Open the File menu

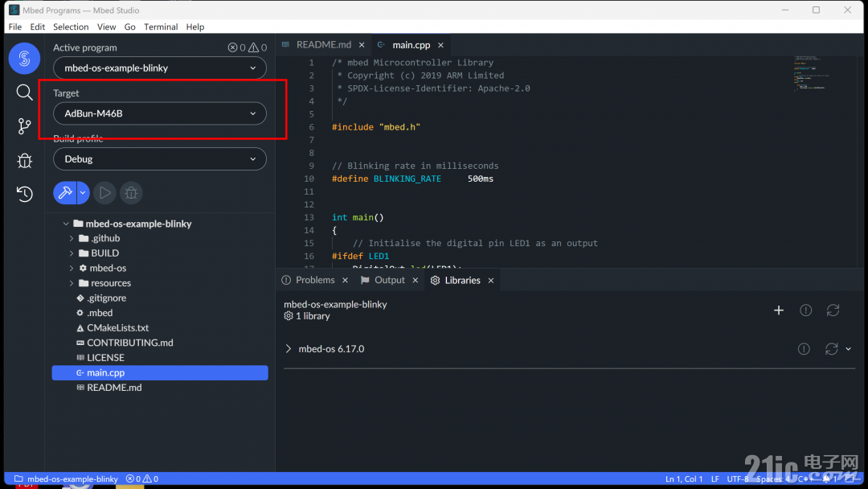tap(15, 27)
